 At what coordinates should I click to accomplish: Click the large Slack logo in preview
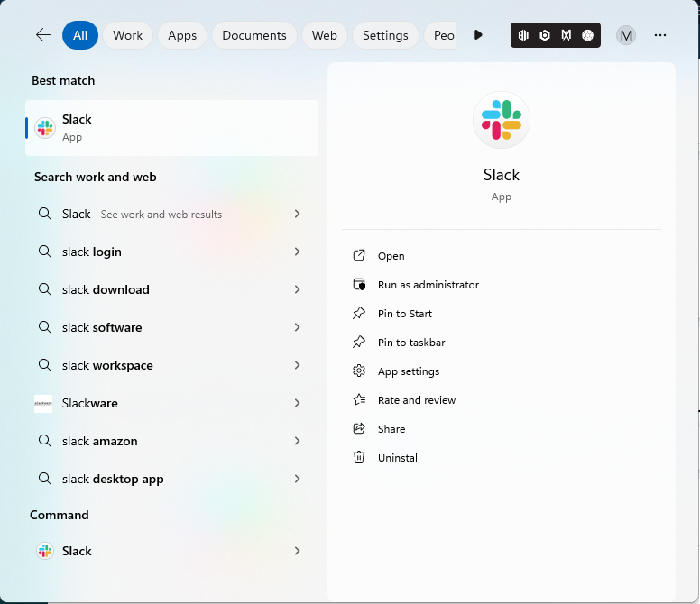click(502, 120)
